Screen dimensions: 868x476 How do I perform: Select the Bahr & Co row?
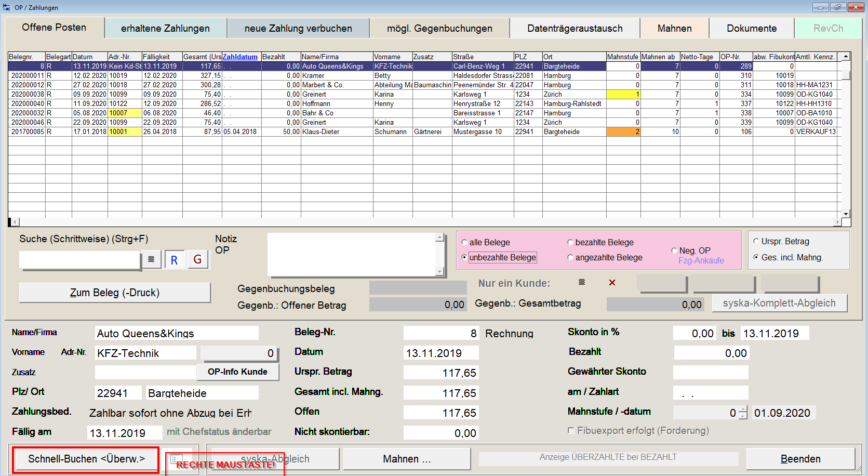pos(424,113)
